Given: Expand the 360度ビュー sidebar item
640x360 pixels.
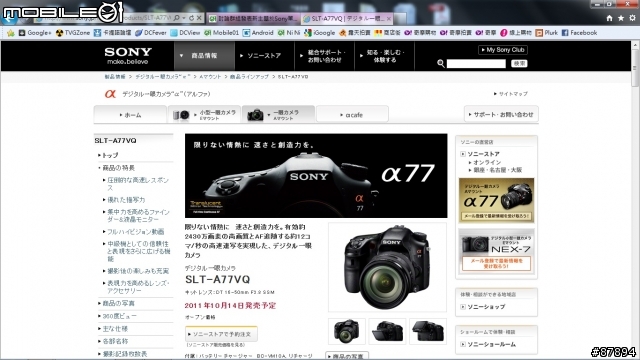Looking at the screenshot, I should pos(119,316).
